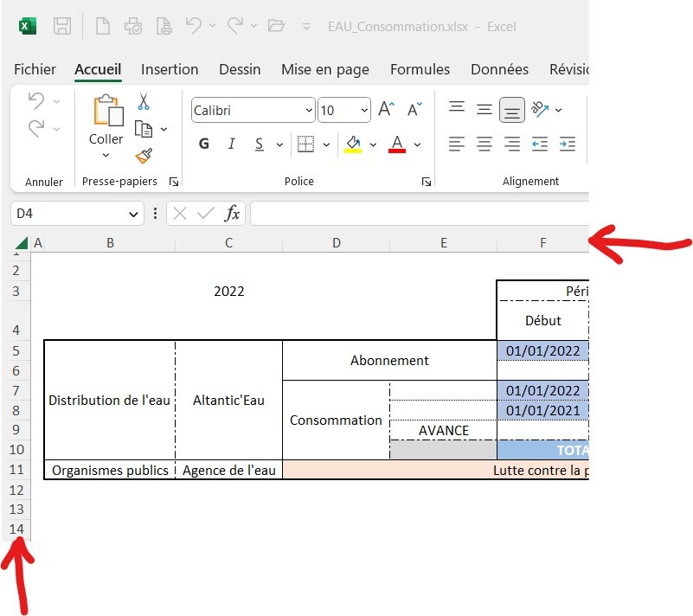Align text to middle vertically
Viewport: 693px width, 616px height.
[484, 109]
